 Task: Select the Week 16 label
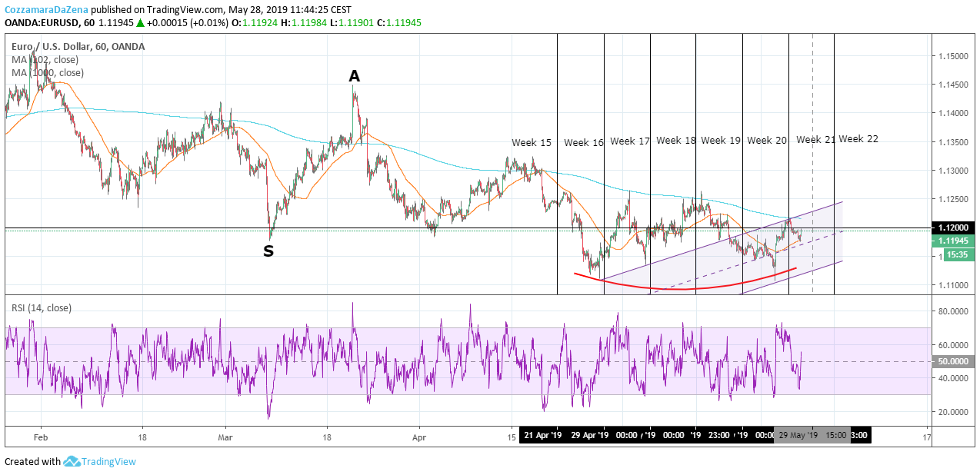[584, 143]
